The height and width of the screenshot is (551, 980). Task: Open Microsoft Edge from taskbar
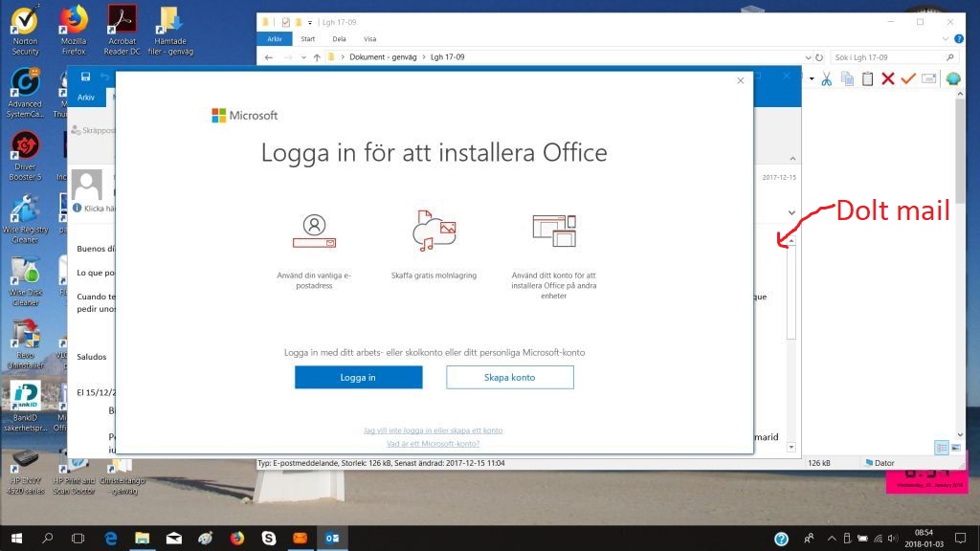pyautogui.click(x=111, y=538)
